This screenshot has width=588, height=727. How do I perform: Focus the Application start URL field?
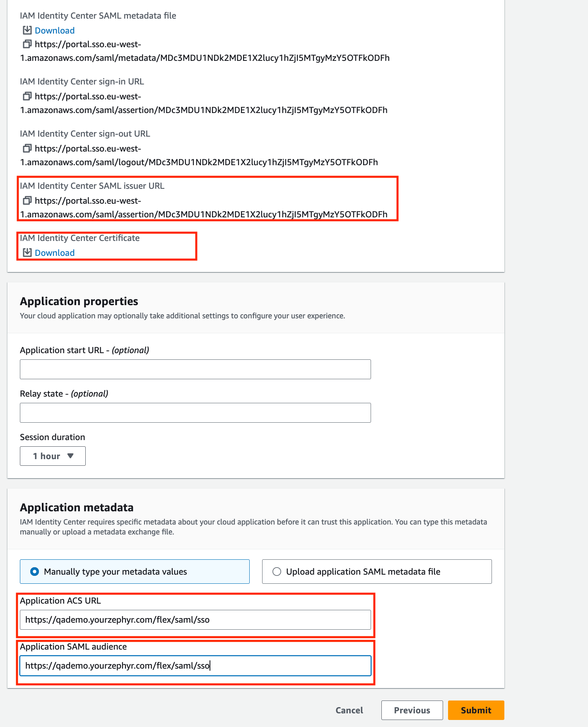coord(195,369)
